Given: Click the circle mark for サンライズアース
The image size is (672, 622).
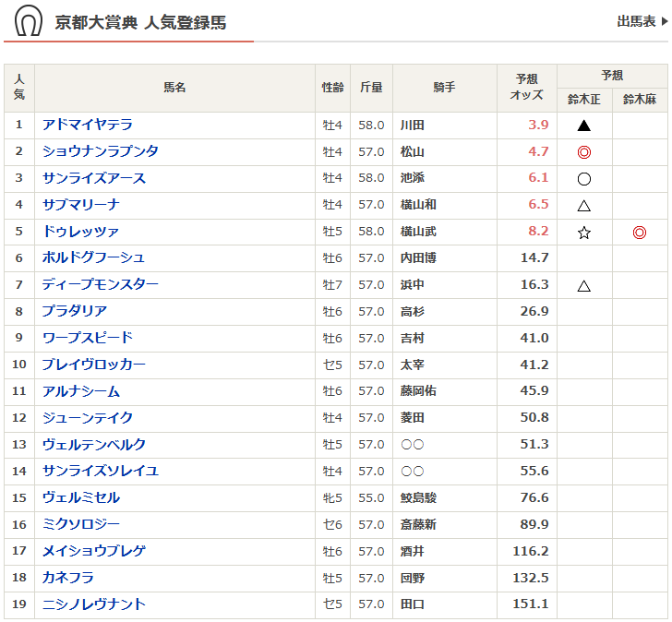Looking at the screenshot, I should pyautogui.click(x=583, y=179).
